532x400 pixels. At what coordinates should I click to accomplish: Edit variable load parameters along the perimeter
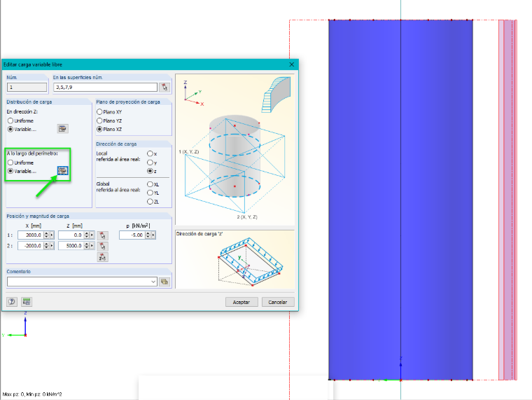(62, 171)
